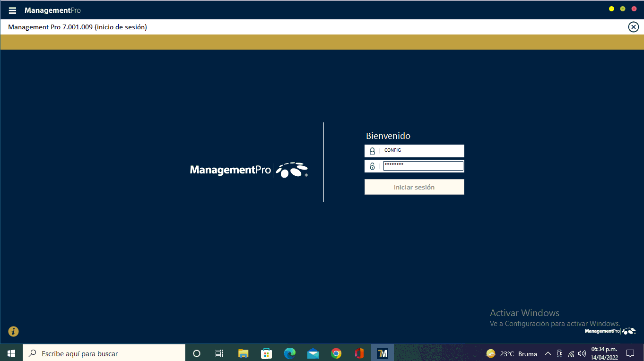Click the Iniciar sesión button
644x361 pixels.
[x=414, y=187]
